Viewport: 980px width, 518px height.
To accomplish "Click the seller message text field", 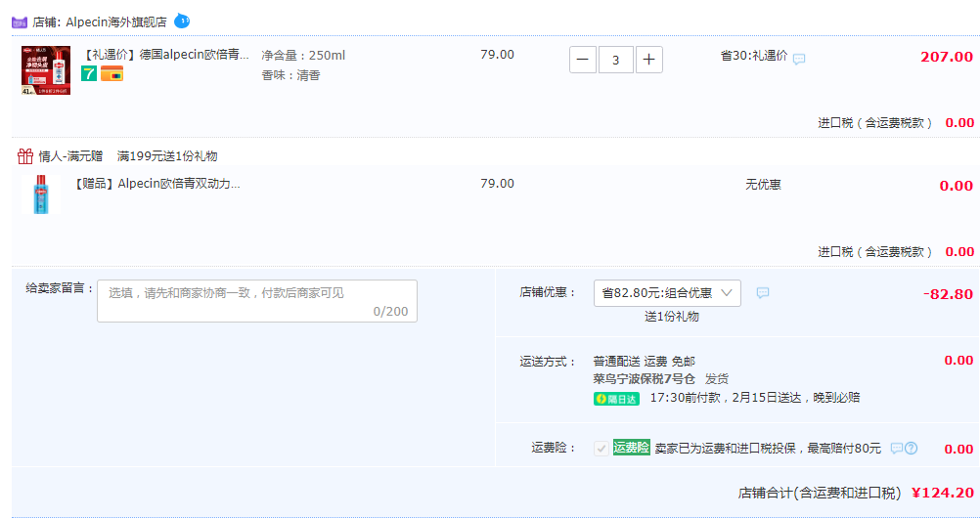I will [x=257, y=301].
